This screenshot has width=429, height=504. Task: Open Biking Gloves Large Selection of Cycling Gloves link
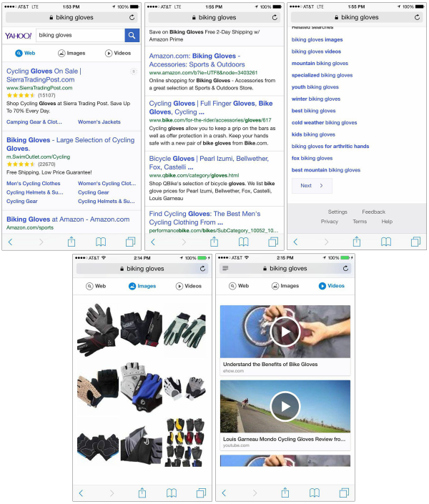tap(71, 144)
